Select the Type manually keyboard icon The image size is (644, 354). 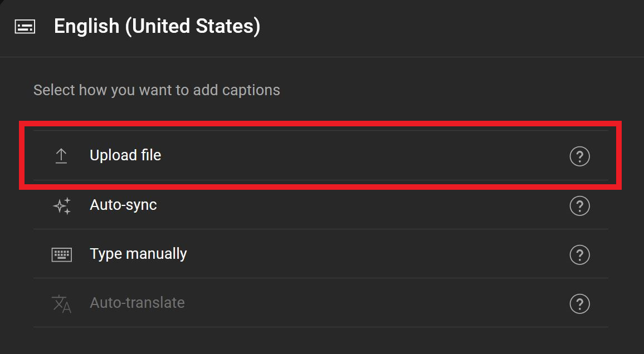click(x=61, y=254)
